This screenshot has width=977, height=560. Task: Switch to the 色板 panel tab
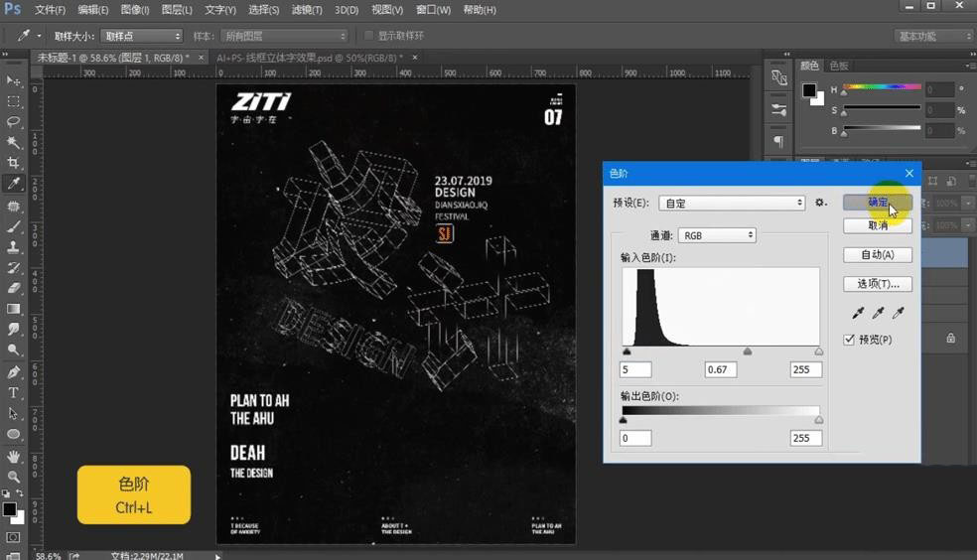839,66
